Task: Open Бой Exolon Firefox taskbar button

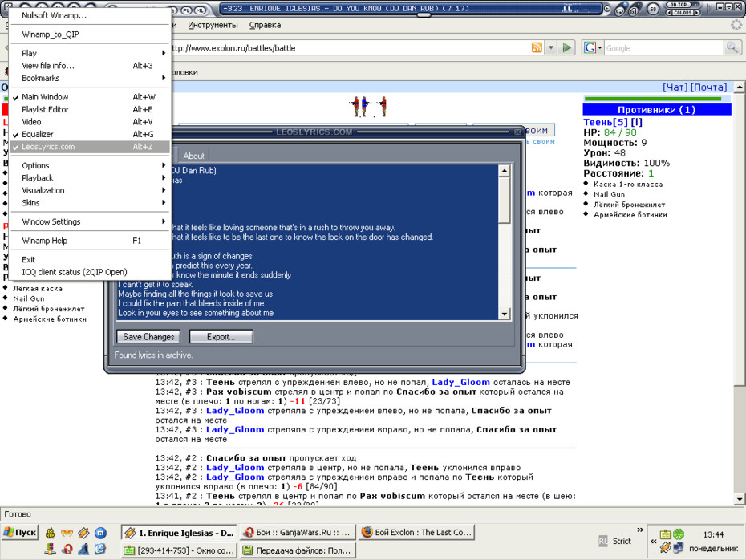Action: pos(416,533)
